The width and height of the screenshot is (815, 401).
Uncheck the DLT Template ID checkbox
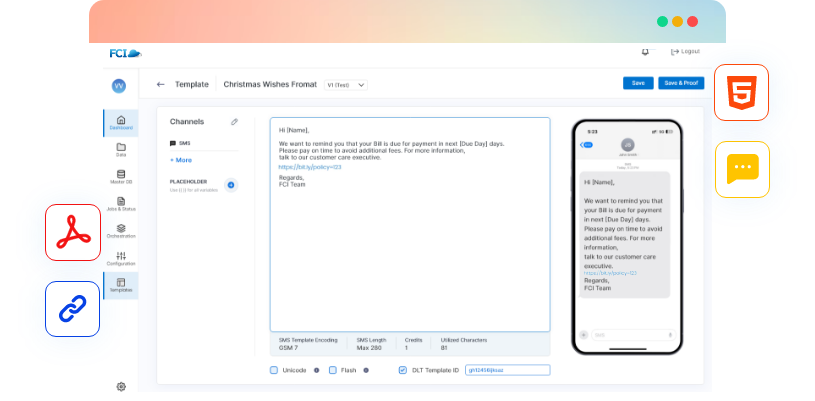tap(402, 370)
